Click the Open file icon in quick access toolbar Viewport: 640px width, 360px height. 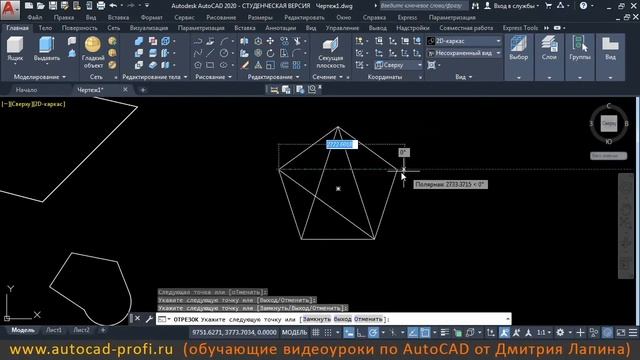tap(40, 6)
